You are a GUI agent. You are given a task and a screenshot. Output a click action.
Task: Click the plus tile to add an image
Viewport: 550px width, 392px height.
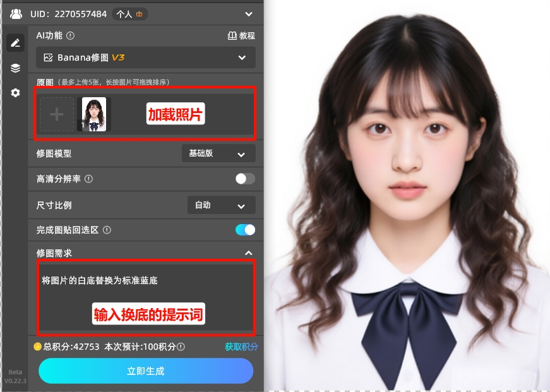tap(56, 114)
